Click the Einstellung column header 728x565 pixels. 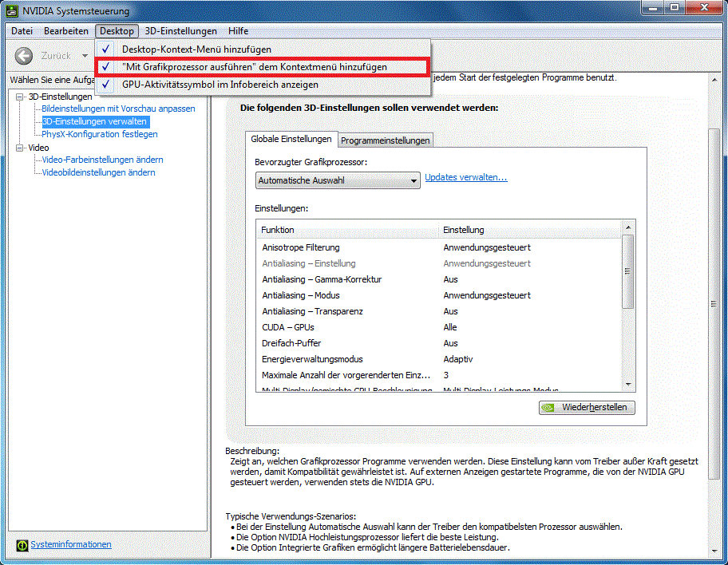click(x=529, y=230)
